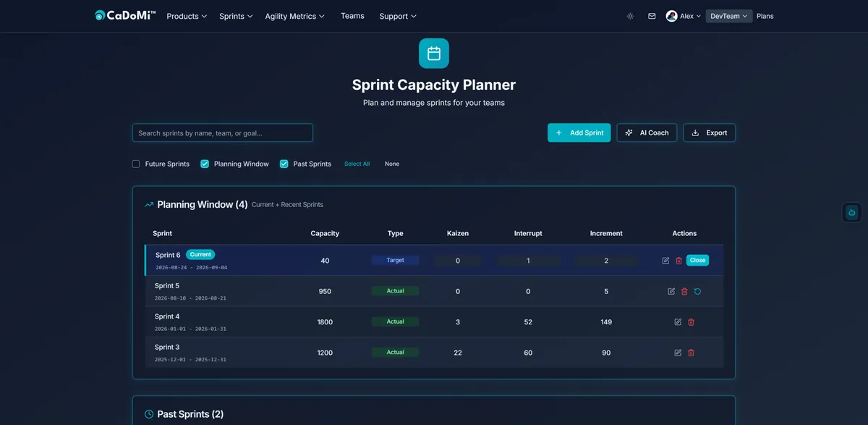Click capacity value 950 of Sprint 5

point(325,291)
